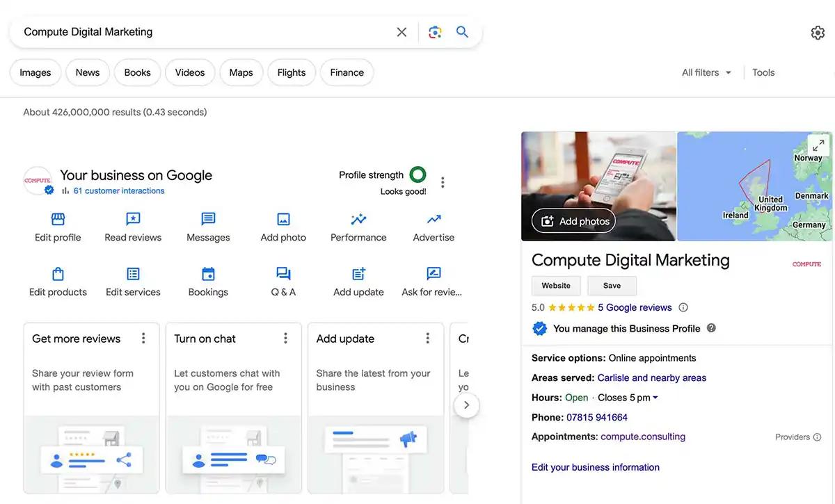
Task: Open Ask for reviews icon
Action: (434, 274)
